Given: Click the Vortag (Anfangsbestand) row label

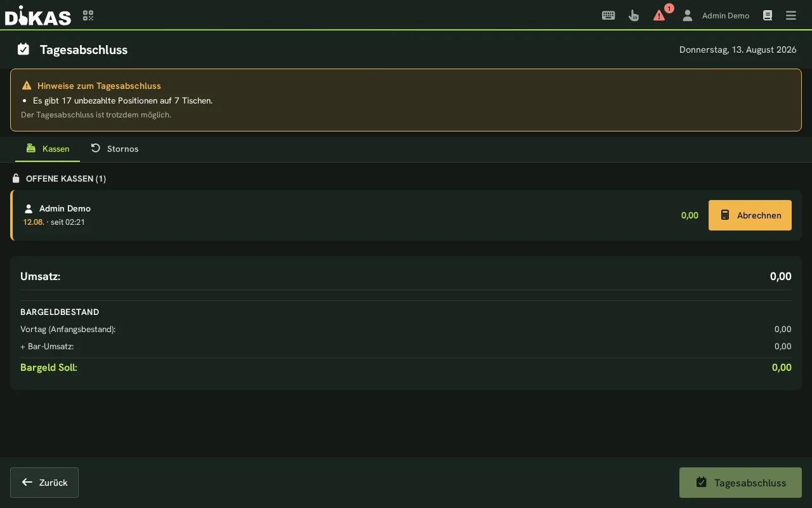Looking at the screenshot, I should coord(68,330).
